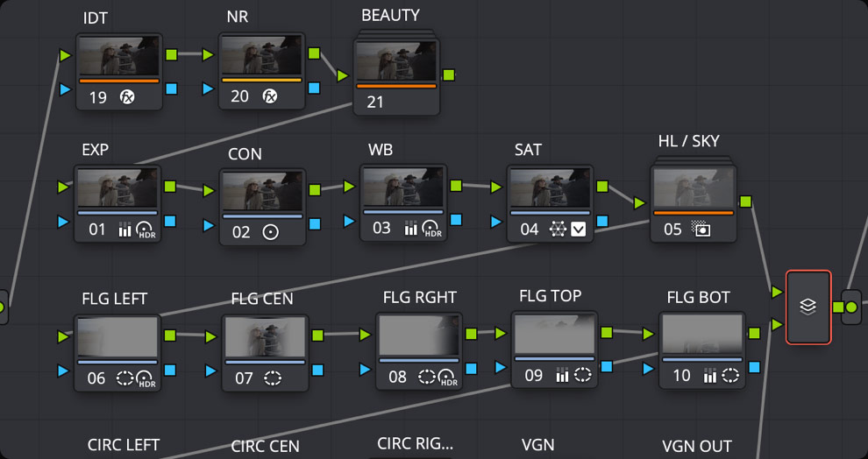Click the HDR icon on FLG RGHT node 08
This screenshot has width=868, height=459.
[x=448, y=378]
